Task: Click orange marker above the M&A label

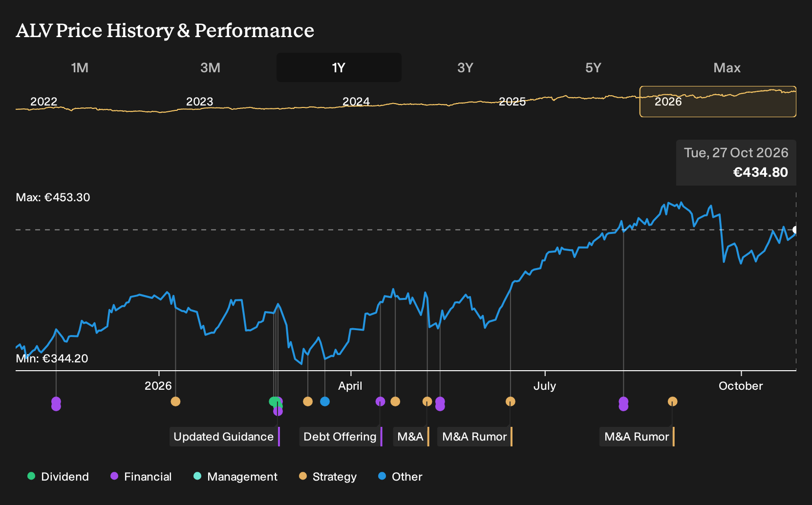Action: [427, 401]
